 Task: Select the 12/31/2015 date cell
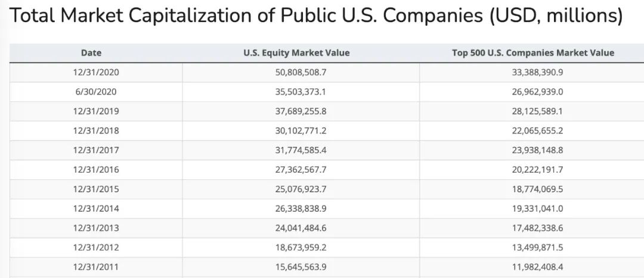click(x=96, y=189)
